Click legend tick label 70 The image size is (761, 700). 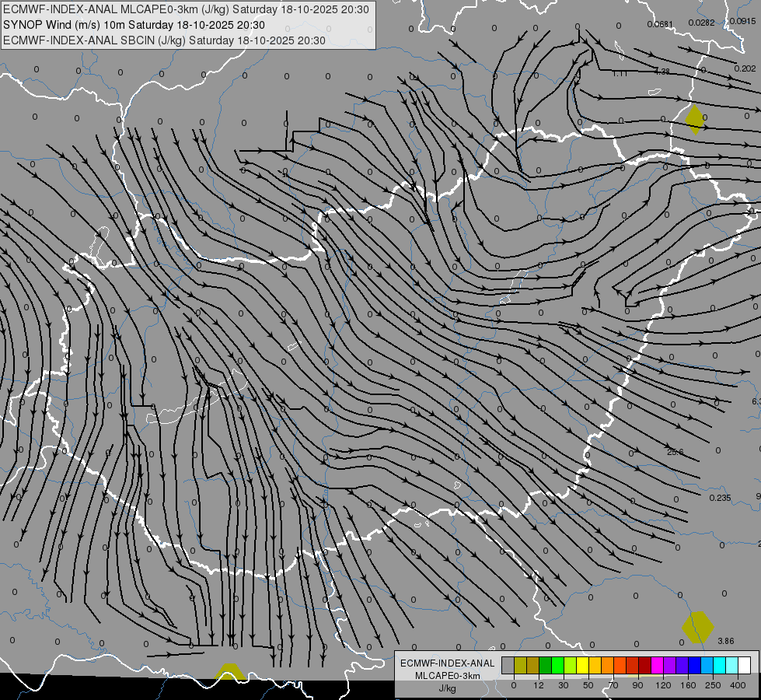pyautogui.click(x=613, y=685)
